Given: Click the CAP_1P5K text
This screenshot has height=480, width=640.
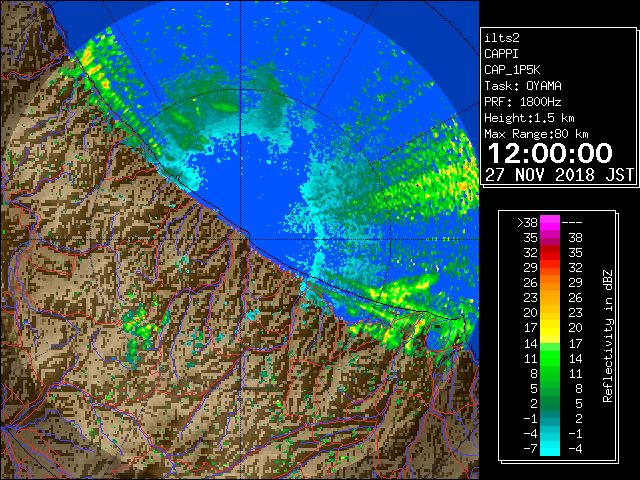Looking at the screenshot, I should click(512, 70).
